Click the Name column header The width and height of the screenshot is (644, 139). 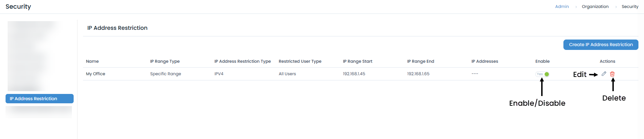pos(92,61)
